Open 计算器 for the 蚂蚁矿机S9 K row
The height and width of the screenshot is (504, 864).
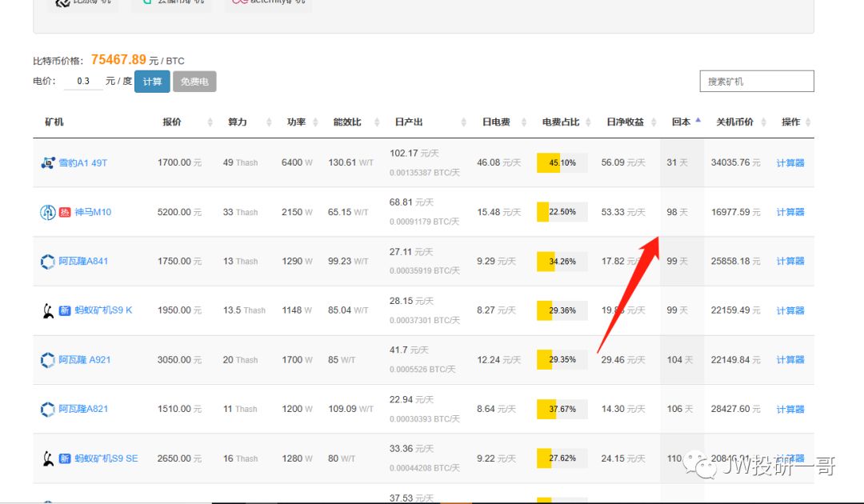pyautogui.click(x=790, y=310)
